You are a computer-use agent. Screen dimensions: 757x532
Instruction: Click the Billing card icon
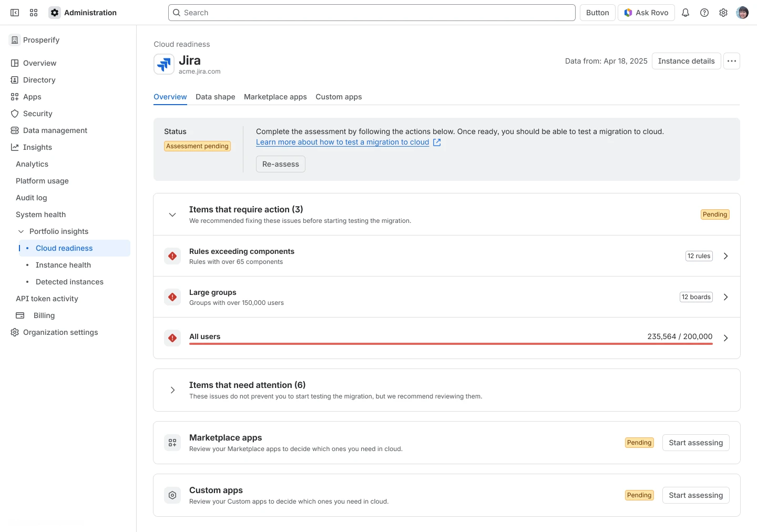pyautogui.click(x=20, y=315)
